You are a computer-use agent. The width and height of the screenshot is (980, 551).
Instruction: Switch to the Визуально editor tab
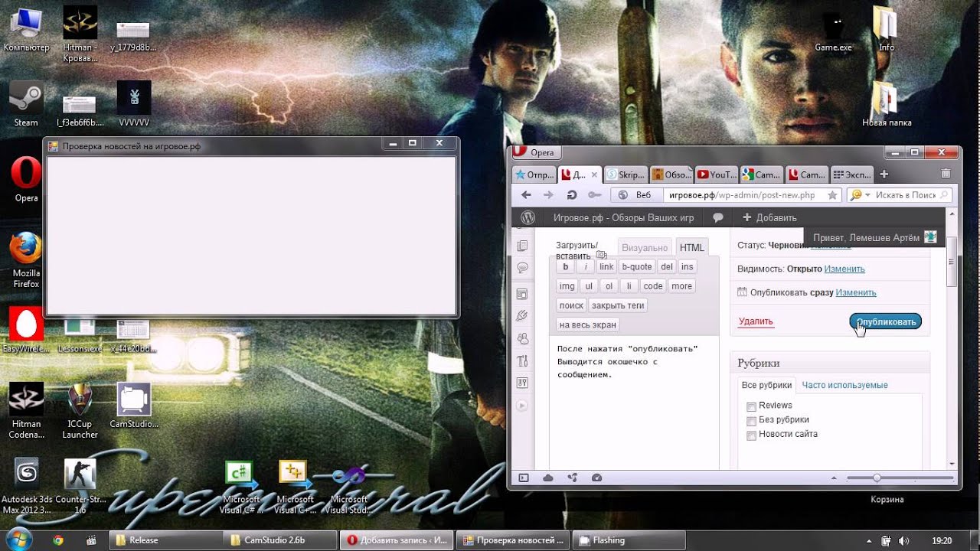(x=645, y=248)
